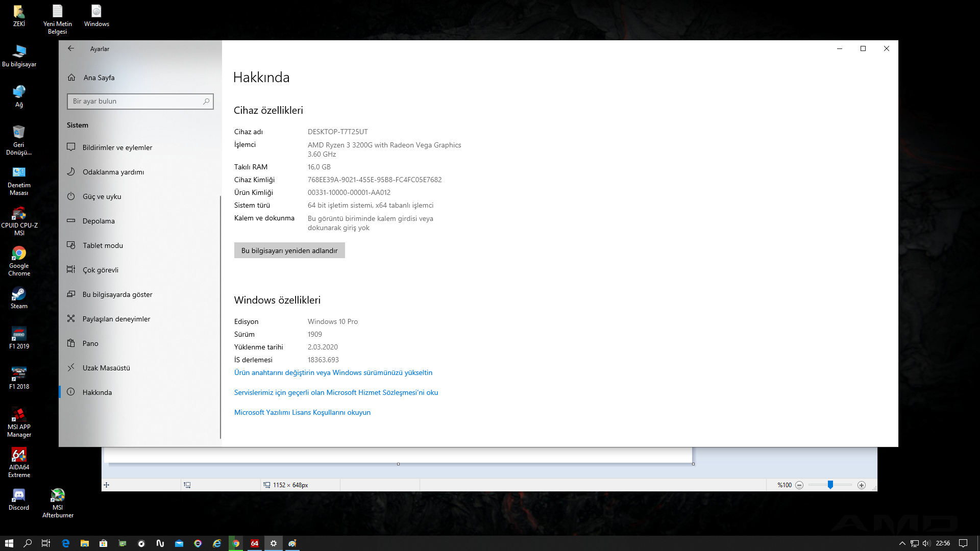Open Güç ve uyku page
Screen dimensions: 980x551
(102, 196)
